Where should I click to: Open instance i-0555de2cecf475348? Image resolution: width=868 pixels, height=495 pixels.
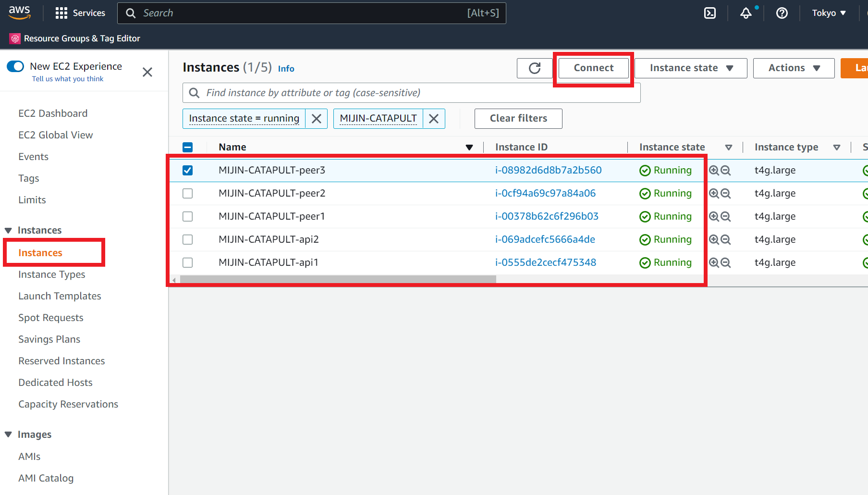pos(546,262)
